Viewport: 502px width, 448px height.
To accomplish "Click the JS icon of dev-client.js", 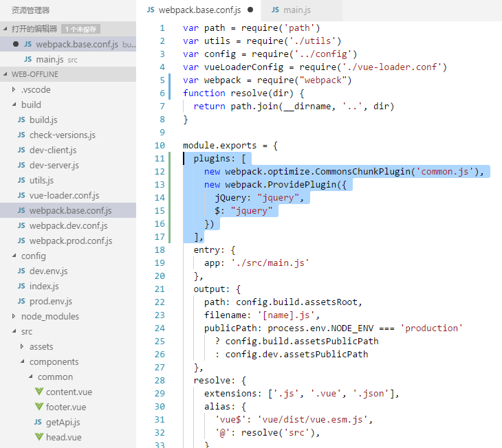I will [21, 150].
